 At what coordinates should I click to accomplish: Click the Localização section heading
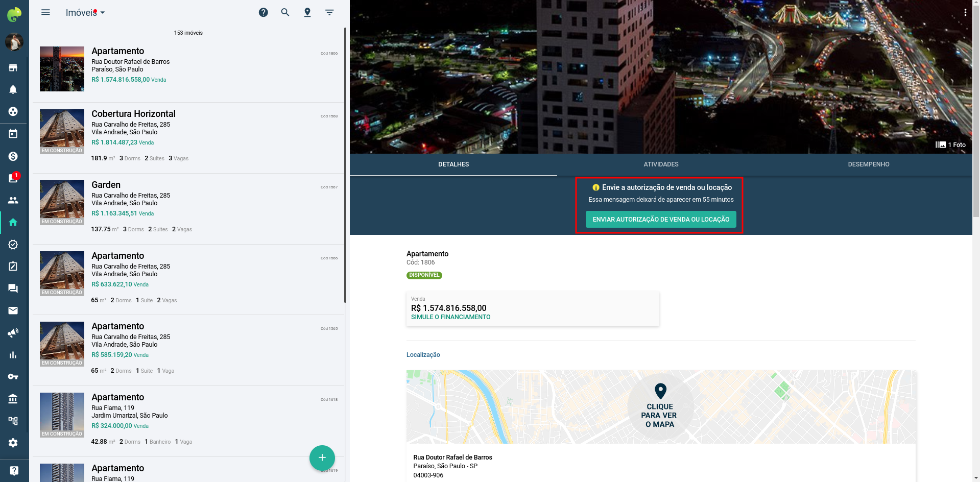click(423, 355)
